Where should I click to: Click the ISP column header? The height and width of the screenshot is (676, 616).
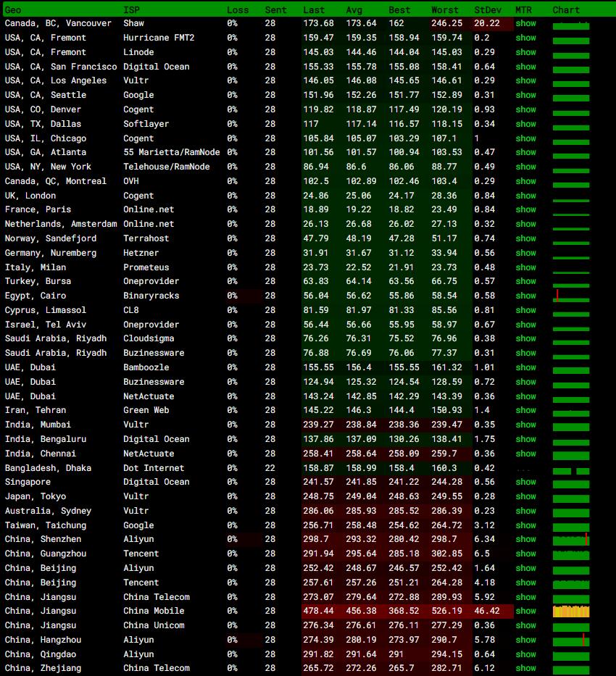131,10
